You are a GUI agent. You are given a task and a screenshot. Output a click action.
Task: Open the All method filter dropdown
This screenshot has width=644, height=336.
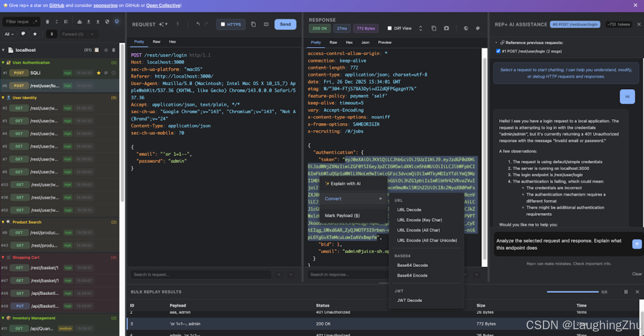point(9,34)
